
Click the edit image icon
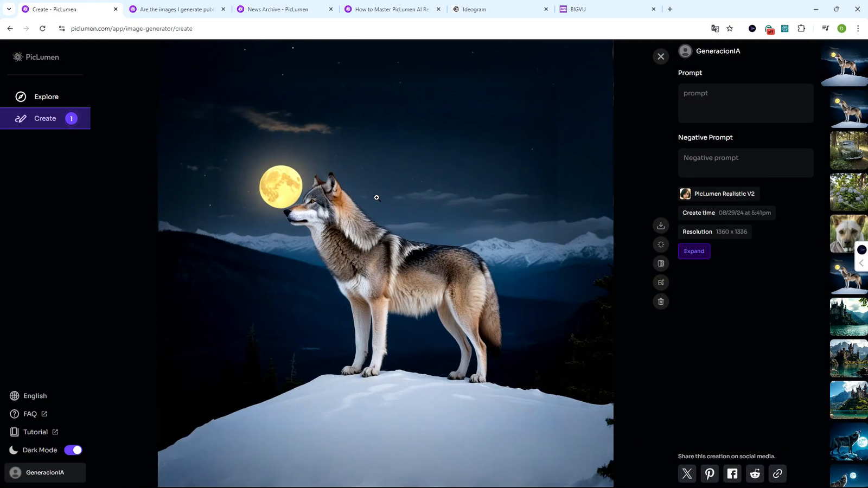tap(661, 282)
